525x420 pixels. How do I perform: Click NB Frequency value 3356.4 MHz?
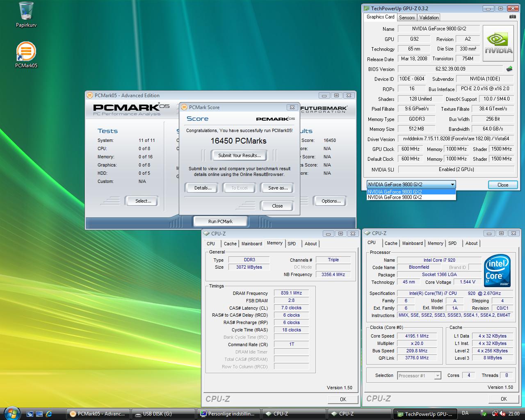[333, 274]
